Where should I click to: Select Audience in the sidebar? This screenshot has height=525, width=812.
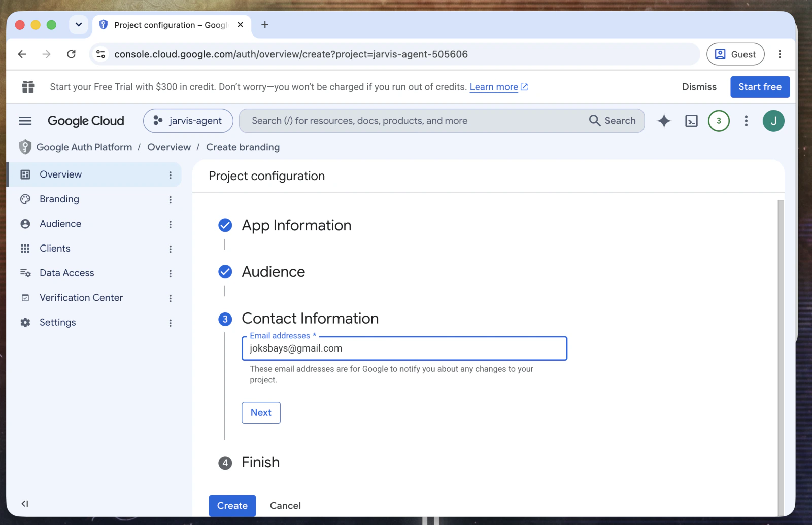click(x=95, y=224)
